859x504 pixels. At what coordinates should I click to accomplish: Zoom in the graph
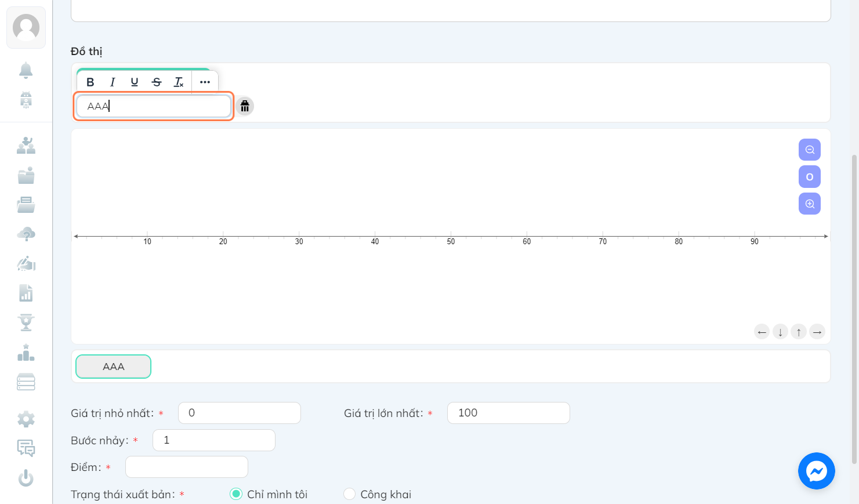pyautogui.click(x=810, y=204)
